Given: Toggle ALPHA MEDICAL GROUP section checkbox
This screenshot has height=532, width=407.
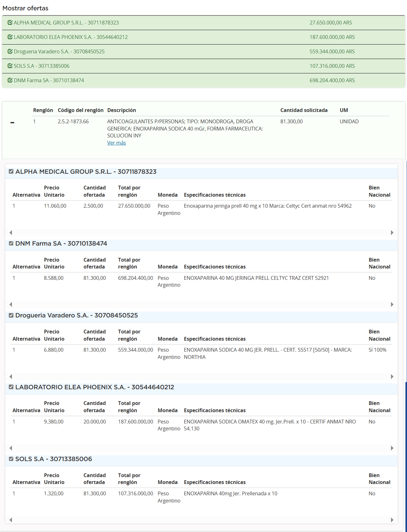Looking at the screenshot, I should tap(11, 172).
